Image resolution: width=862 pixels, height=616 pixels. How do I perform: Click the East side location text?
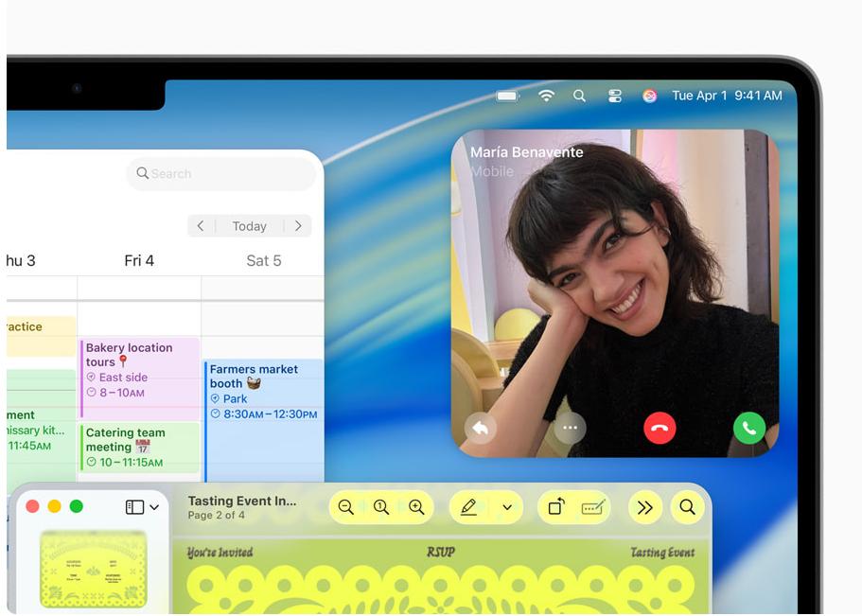pyautogui.click(x=123, y=378)
